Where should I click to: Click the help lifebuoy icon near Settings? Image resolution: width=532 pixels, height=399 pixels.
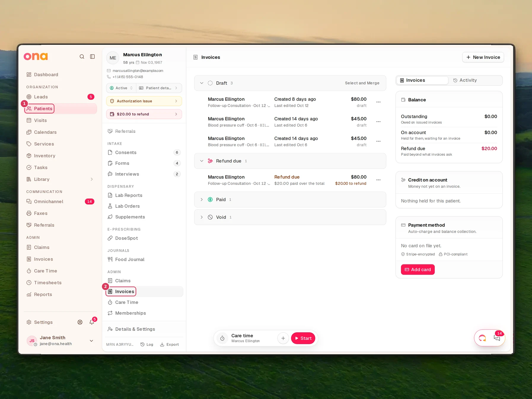click(x=80, y=322)
